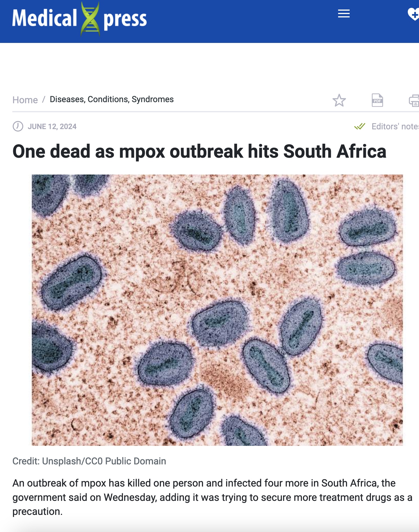
Task: Open Diseases, Conditions, Syndromes category
Action: [x=111, y=99]
